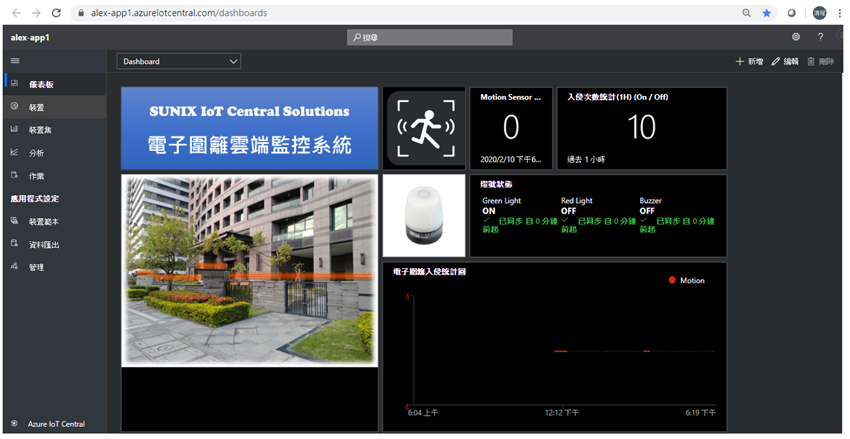Click the jobs icon beside 作業

(x=15, y=175)
